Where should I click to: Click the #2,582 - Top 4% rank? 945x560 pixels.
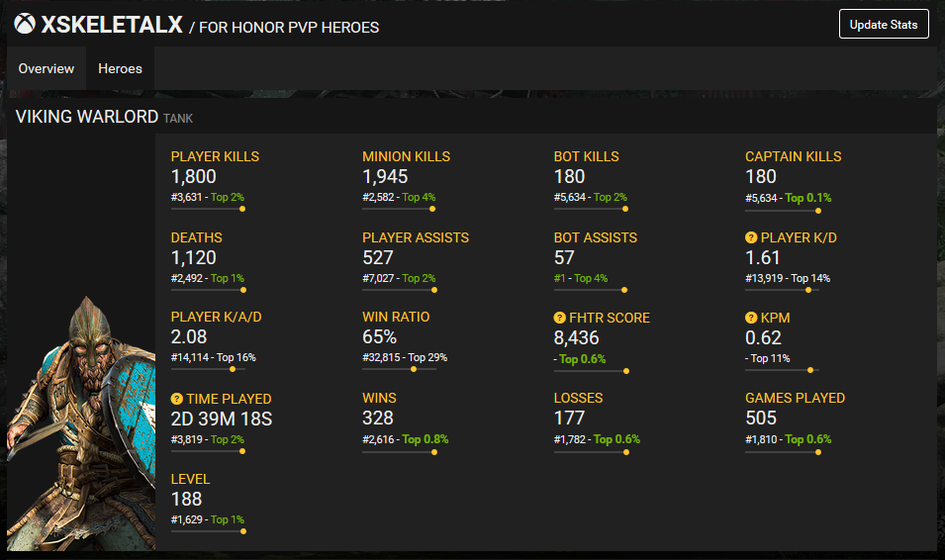point(399,197)
